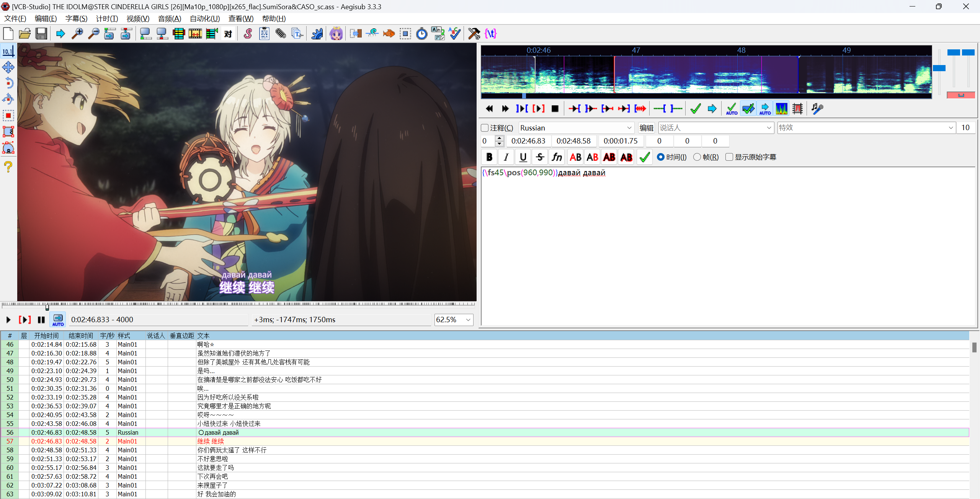Image resolution: width=980 pixels, height=499 pixels.
Task: Open the Attachments paperclip icon
Action: [x=281, y=34]
